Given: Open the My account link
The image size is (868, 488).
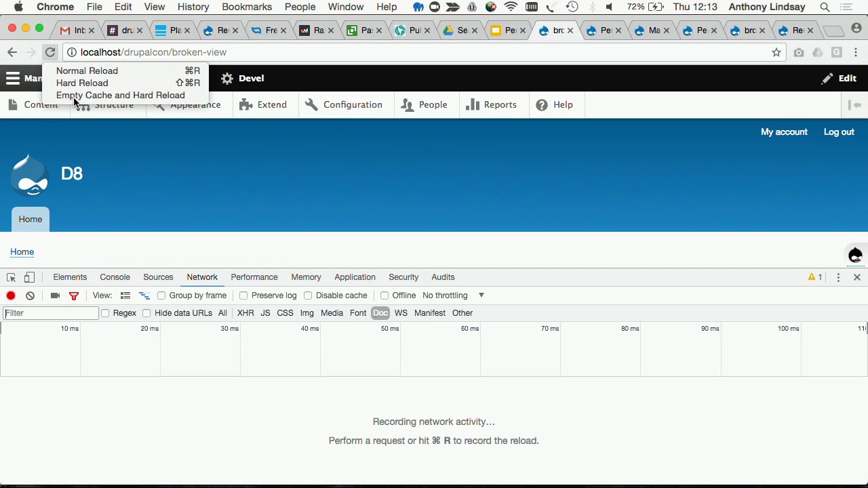Looking at the screenshot, I should pos(784,132).
